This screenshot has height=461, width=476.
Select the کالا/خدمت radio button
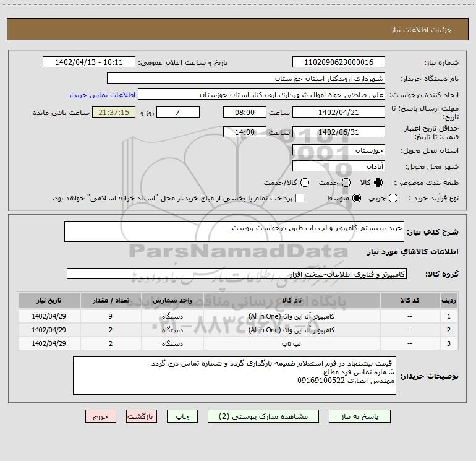305,183
